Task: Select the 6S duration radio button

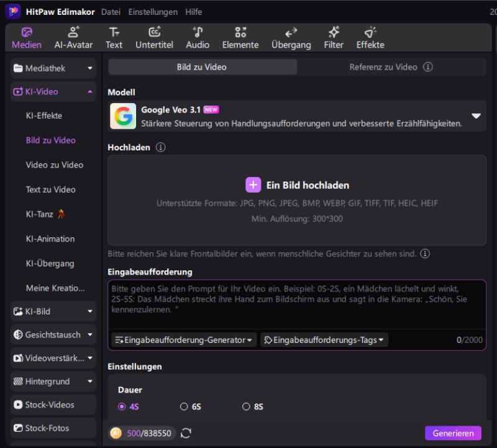Action: tap(184, 406)
